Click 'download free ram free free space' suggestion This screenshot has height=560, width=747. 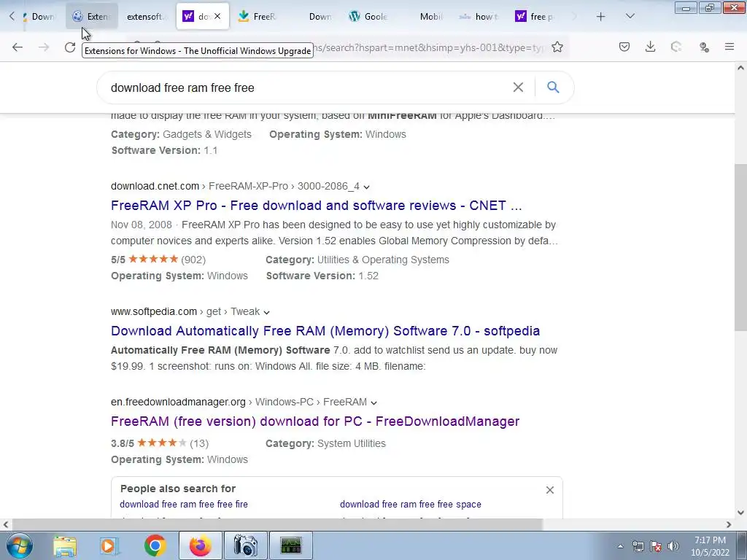(411, 505)
